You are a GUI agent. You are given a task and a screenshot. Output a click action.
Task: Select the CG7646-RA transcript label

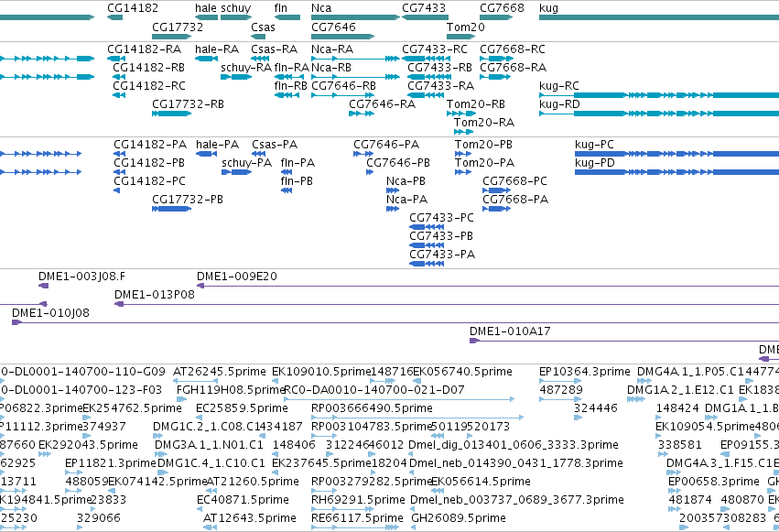pyautogui.click(x=382, y=104)
